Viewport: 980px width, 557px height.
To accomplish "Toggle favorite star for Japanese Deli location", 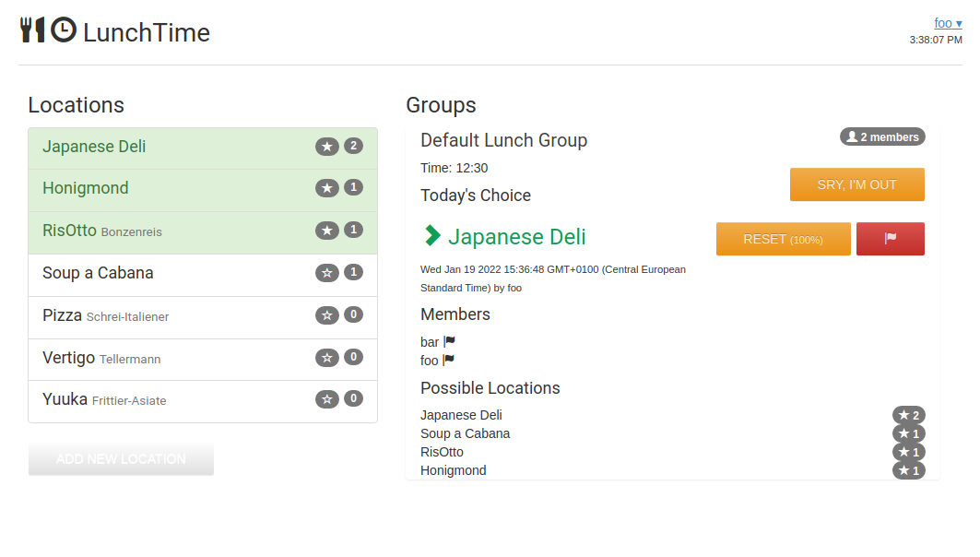I will (327, 147).
